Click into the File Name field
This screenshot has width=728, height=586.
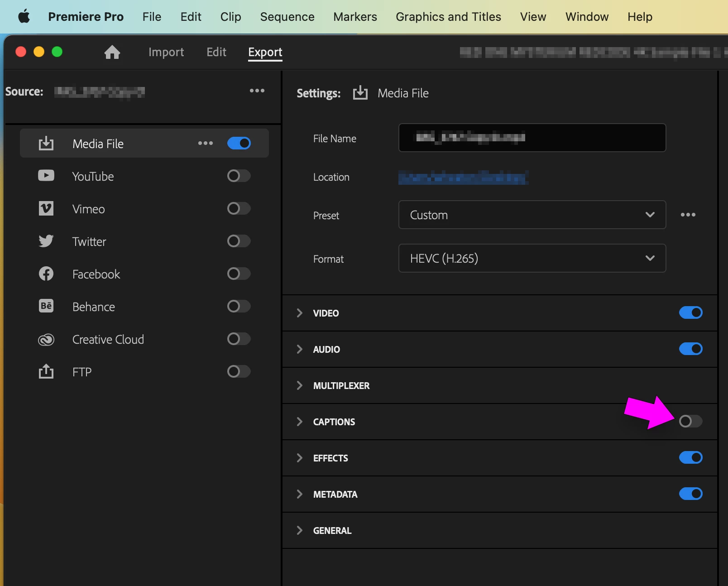pyautogui.click(x=532, y=138)
